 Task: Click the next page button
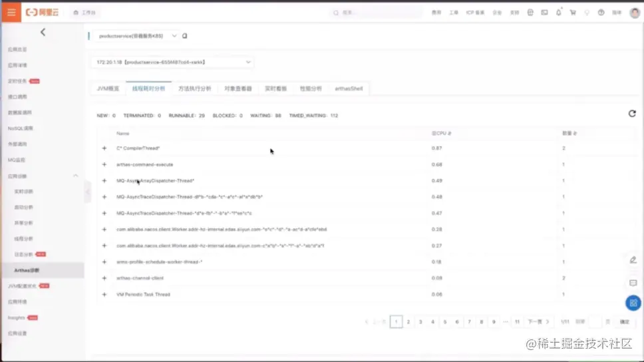(538, 321)
